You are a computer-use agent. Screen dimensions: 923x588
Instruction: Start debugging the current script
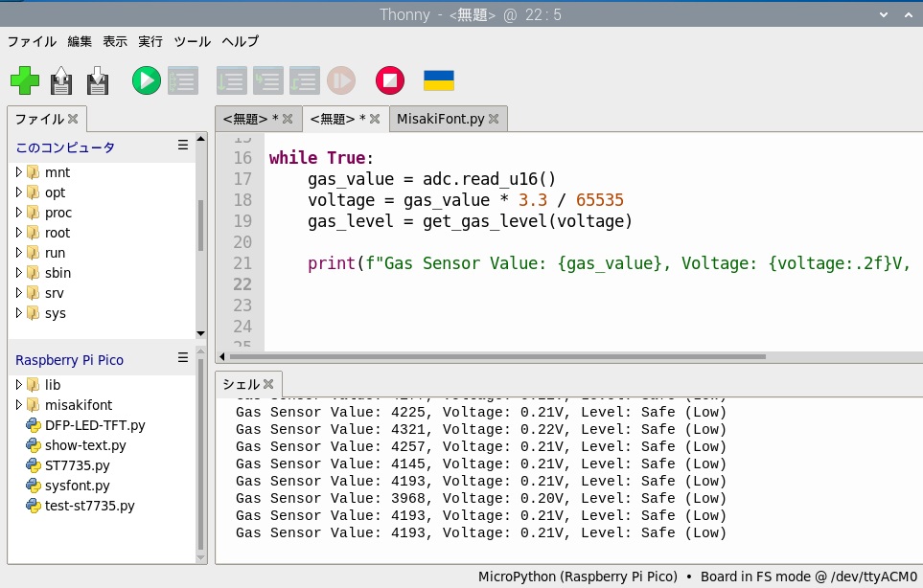tap(183, 80)
